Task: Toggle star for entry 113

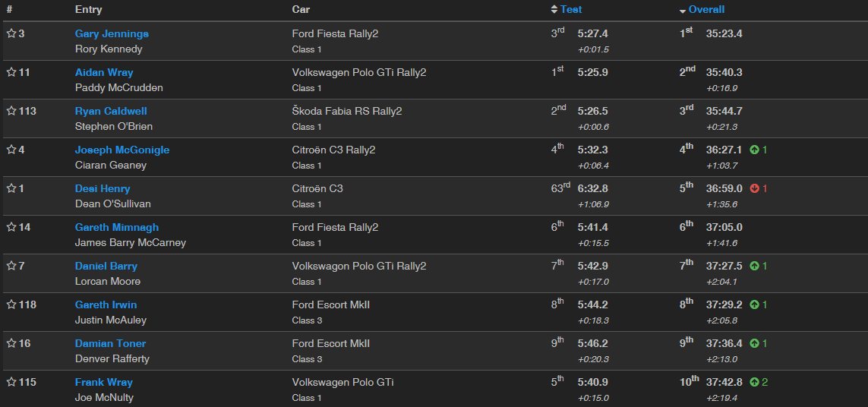Action: (x=11, y=111)
